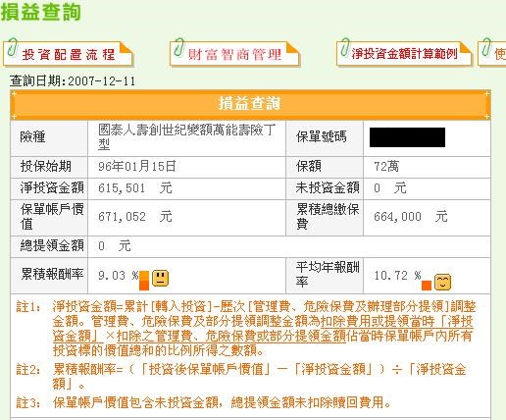Click the paperclip icon on 淨投資金額計算範例
Viewport: 506px width, 420px height.
coord(345,47)
